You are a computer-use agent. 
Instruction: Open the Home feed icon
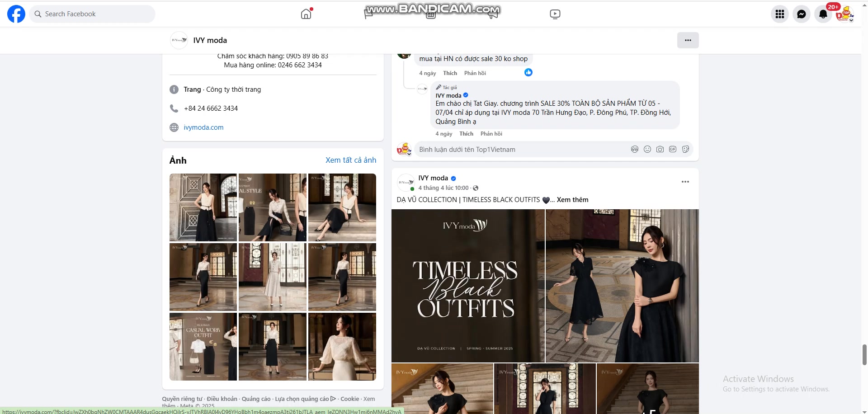[x=306, y=14]
